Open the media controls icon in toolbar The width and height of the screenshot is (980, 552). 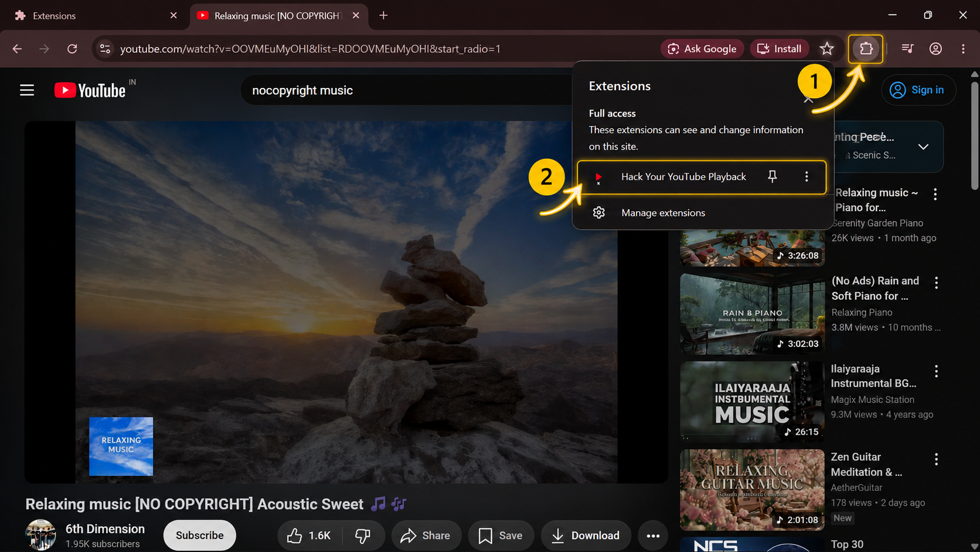click(907, 49)
